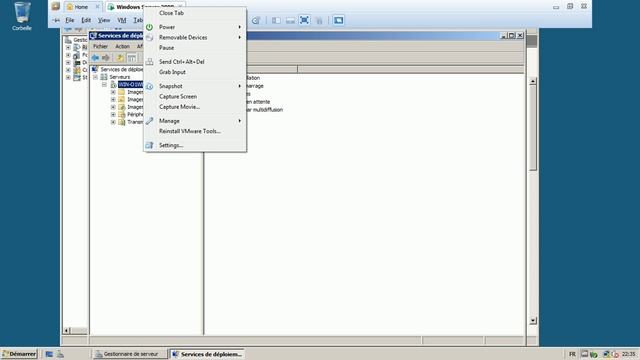The width and height of the screenshot is (640, 360).
Task: Click the Services de déploiem... taskbar button
Action: point(207,354)
